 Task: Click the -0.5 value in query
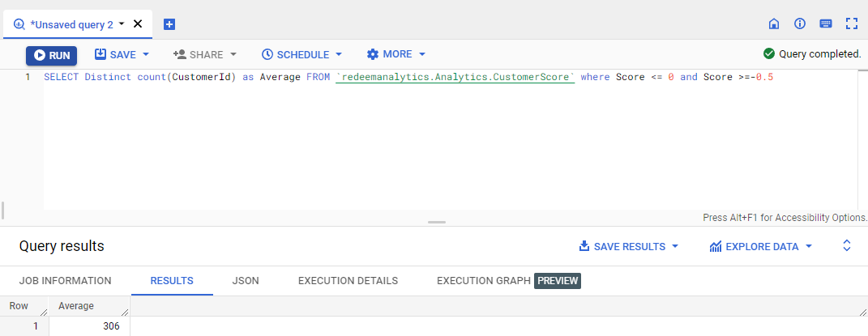pyautogui.click(x=762, y=78)
